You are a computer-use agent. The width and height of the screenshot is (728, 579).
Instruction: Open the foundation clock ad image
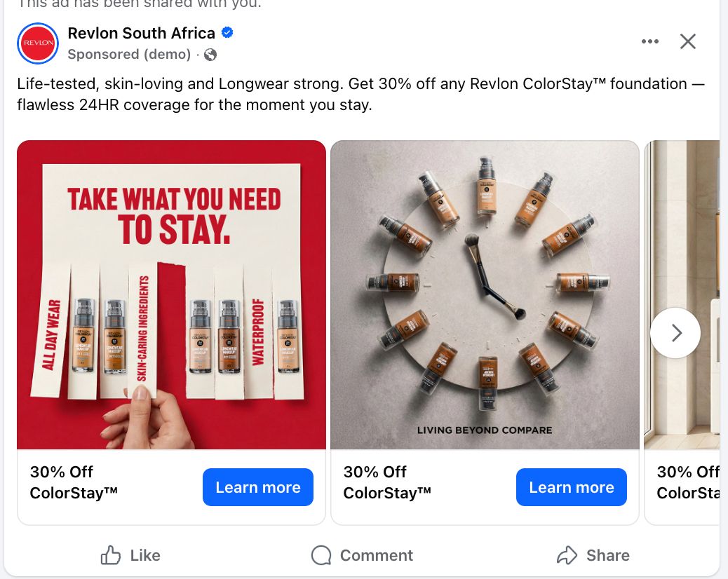coord(485,294)
